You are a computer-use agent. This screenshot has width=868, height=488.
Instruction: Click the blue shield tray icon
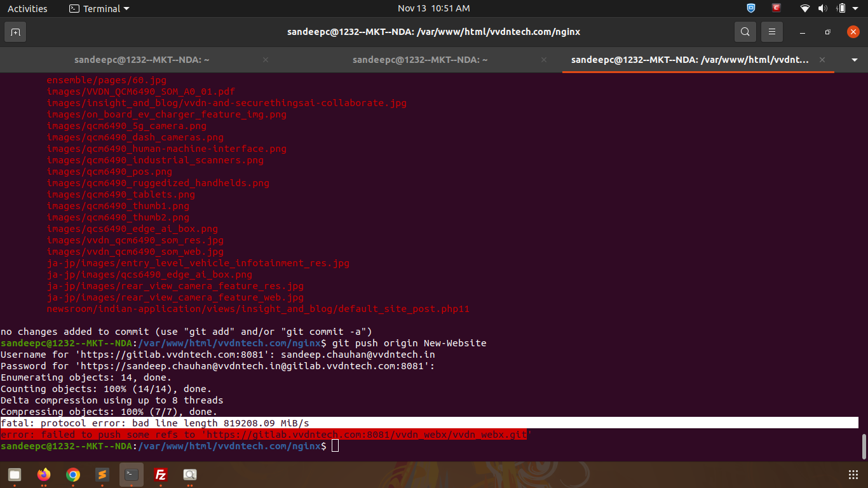coord(750,8)
